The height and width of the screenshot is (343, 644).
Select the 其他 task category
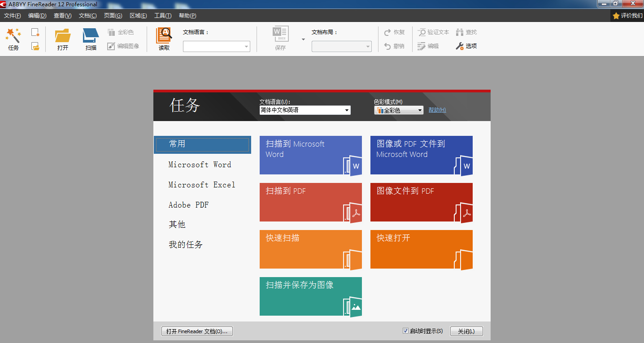point(177,225)
